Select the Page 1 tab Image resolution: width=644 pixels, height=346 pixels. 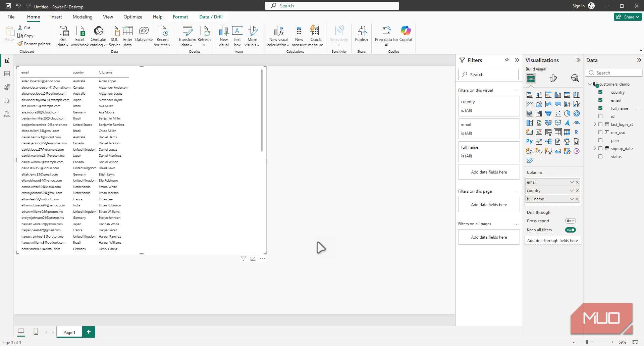pos(69,332)
